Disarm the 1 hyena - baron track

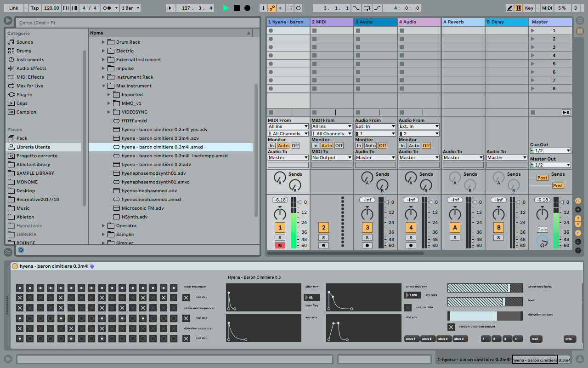[280, 246]
